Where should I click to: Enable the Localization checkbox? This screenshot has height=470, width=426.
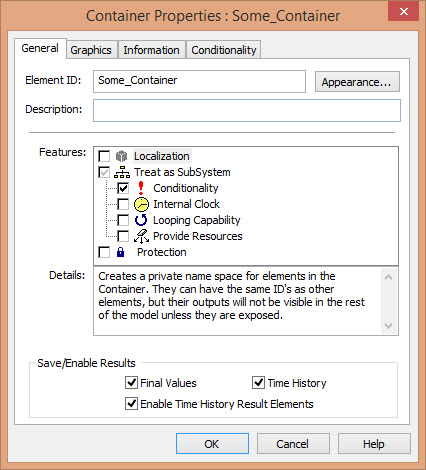(104, 156)
